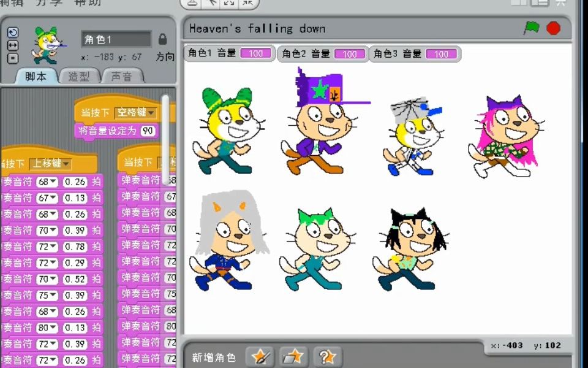
Task: Choose new sprite from file icon
Action: coord(293,356)
